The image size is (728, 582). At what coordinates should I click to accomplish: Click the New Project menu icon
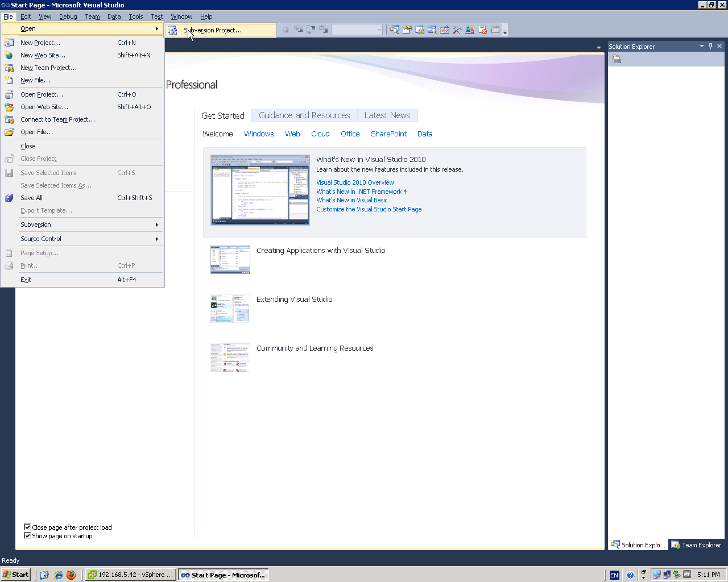click(x=9, y=43)
